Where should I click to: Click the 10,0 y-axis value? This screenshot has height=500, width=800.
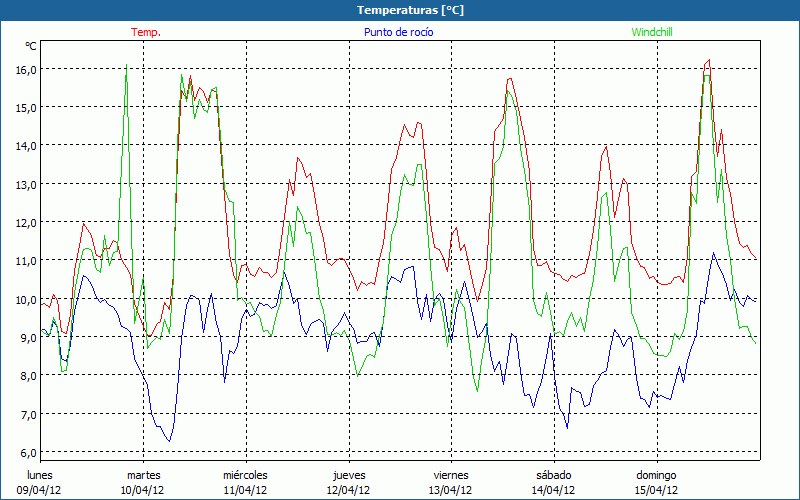click(x=25, y=299)
